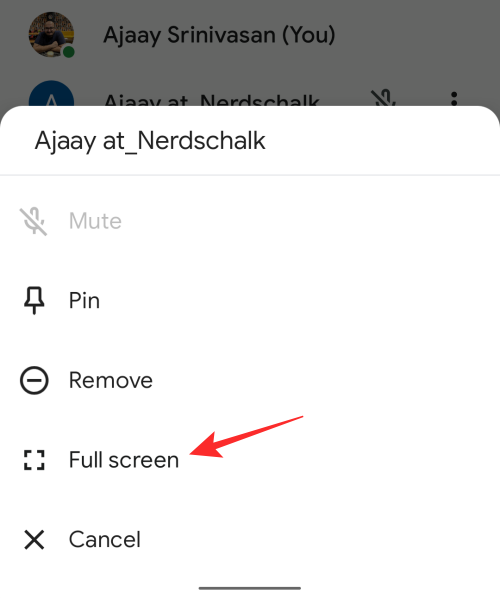Tap the crossed-out microphone Mute icon
Image resolution: width=500 pixels, height=598 pixels.
(x=34, y=221)
